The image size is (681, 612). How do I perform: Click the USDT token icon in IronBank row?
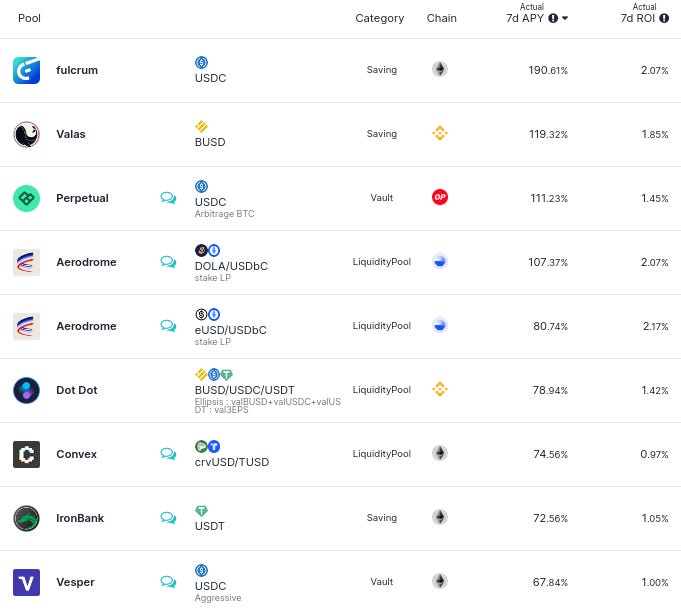point(202,511)
